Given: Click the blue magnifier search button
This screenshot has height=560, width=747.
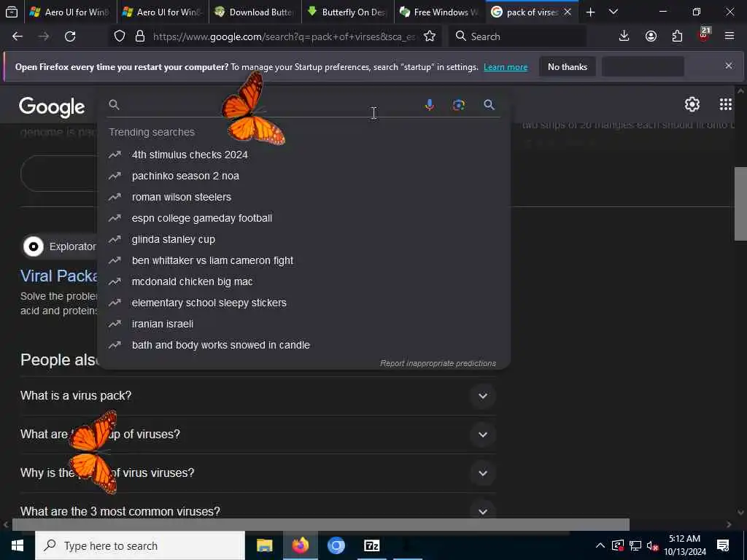Looking at the screenshot, I should coord(489,105).
